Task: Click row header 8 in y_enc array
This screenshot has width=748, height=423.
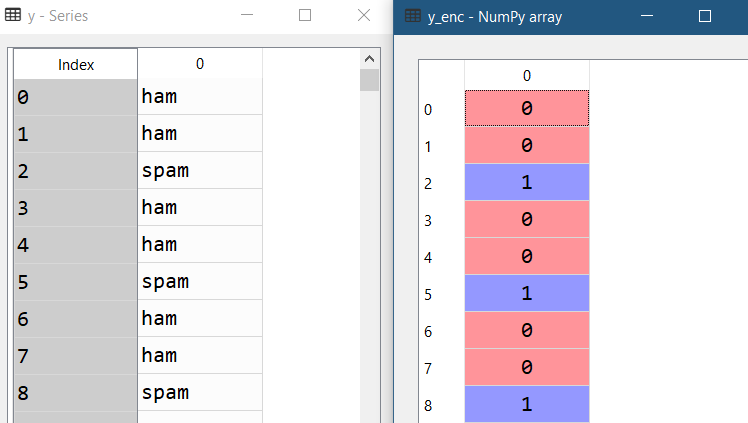Action: 442,405
